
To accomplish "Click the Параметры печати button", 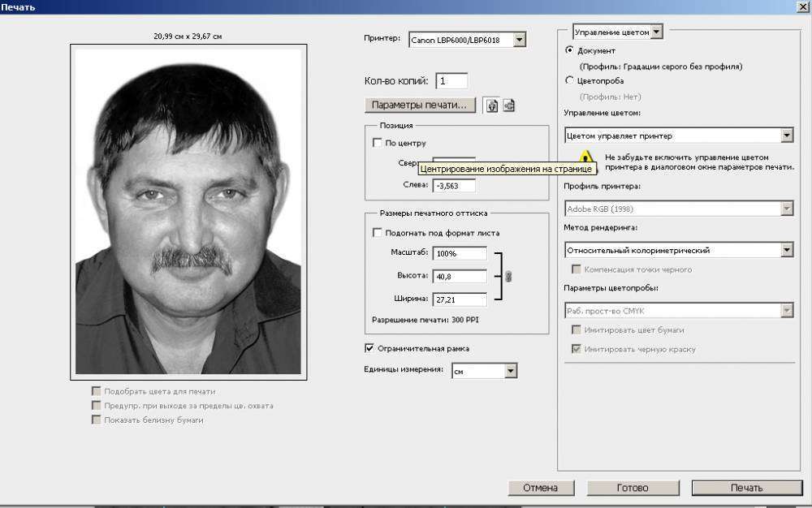I will click(420, 105).
